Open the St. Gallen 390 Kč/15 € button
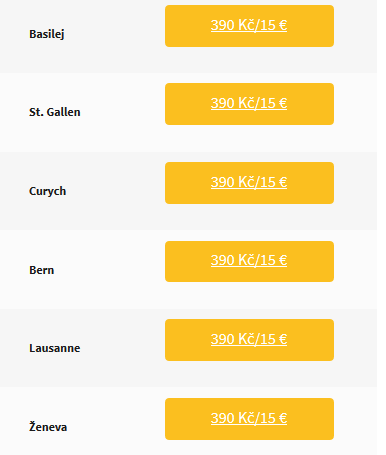386x455 pixels. click(249, 104)
